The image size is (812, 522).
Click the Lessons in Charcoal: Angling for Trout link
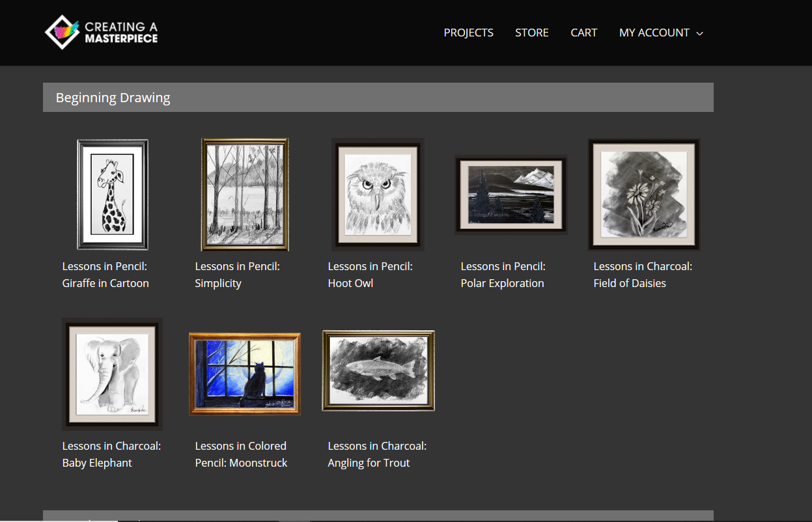coord(377,454)
